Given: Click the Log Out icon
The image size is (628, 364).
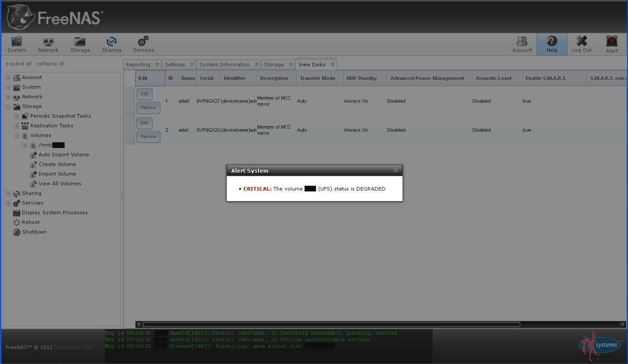Looking at the screenshot, I should 582,44.
